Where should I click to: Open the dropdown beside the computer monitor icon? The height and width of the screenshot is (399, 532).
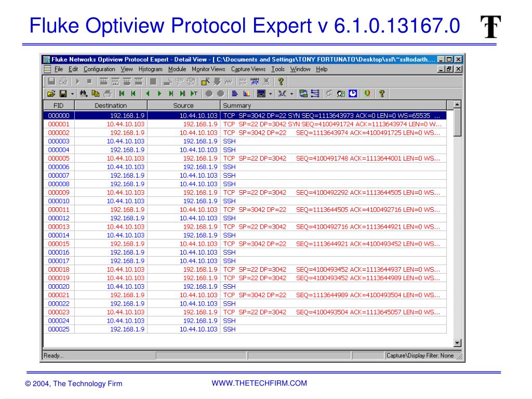click(270, 94)
